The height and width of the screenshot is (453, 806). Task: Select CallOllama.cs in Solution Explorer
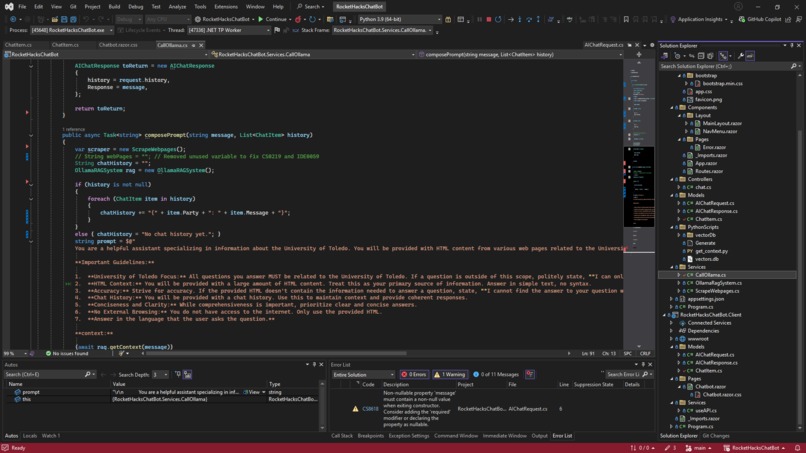coord(710,275)
